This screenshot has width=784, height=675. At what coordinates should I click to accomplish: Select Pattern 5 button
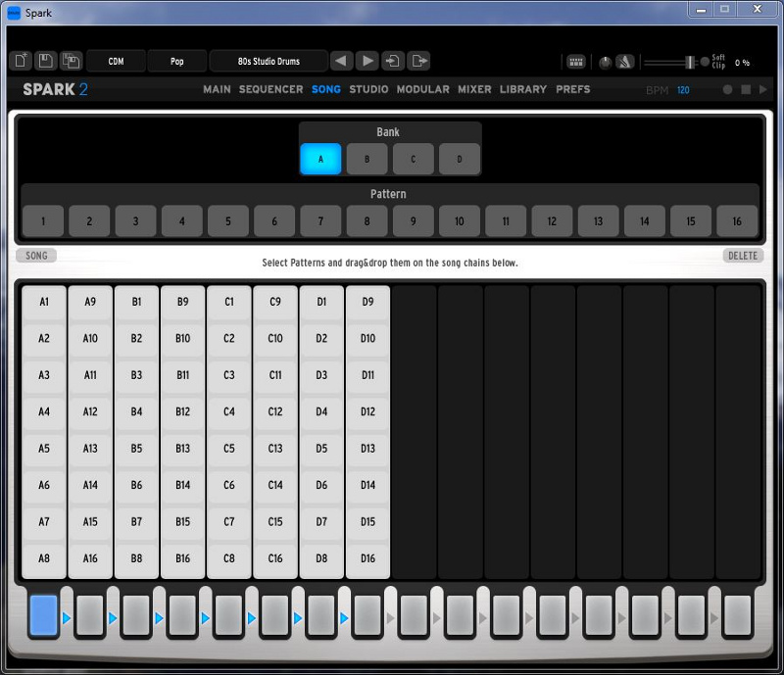click(228, 221)
